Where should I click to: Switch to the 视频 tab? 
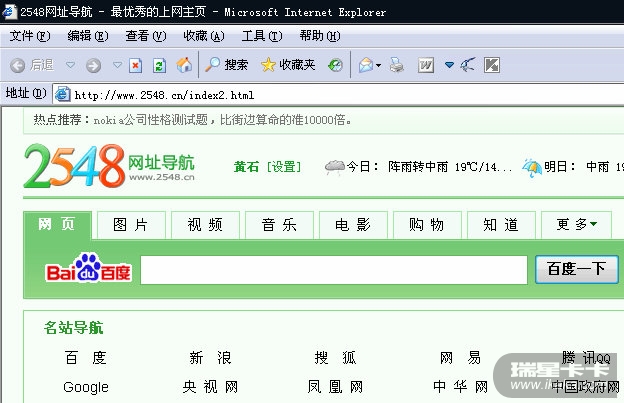point(205,225)
